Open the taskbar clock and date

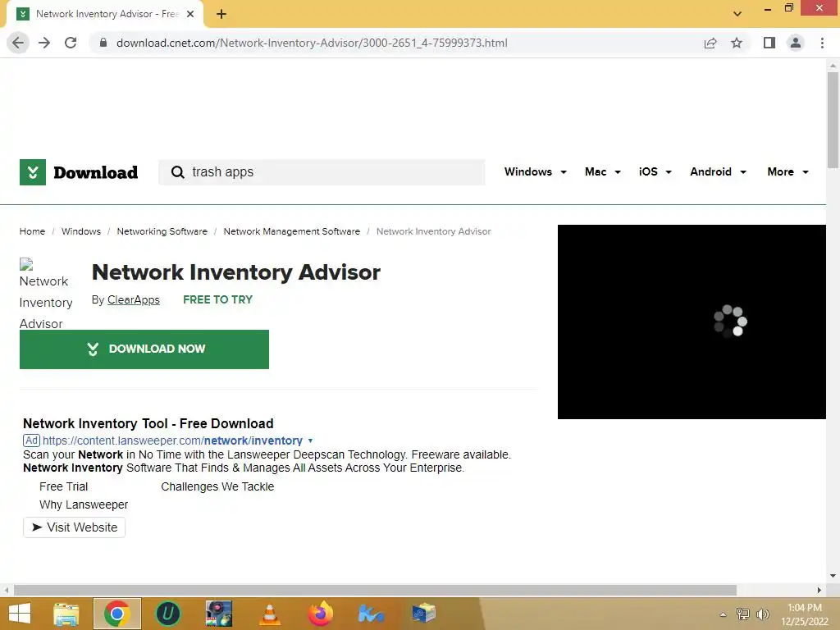click(805, 614)
